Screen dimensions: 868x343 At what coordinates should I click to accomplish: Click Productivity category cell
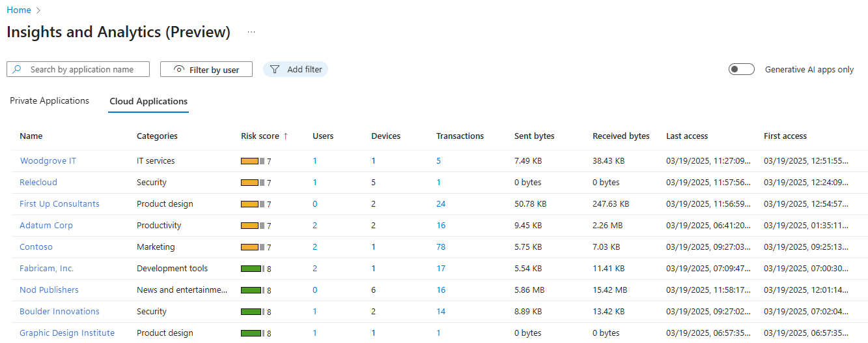coord(159,226)
